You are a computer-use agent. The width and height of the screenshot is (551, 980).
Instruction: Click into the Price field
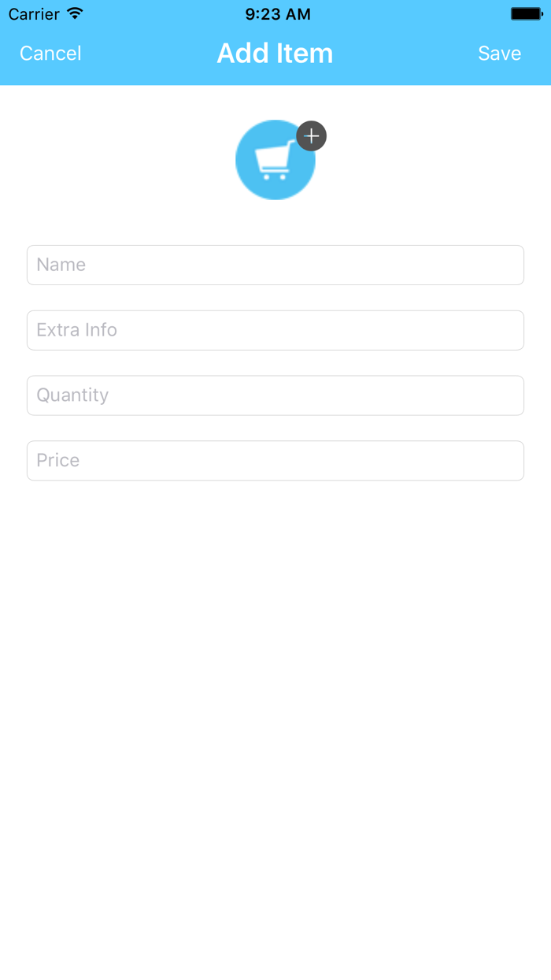(x=275, y=461)
